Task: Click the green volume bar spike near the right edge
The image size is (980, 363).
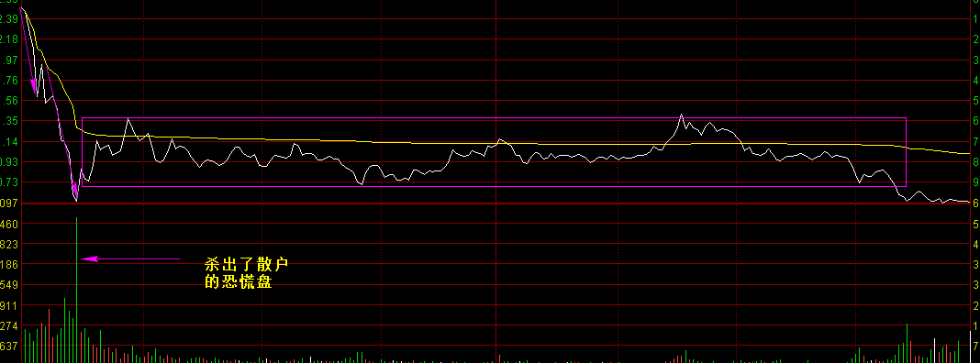Action: [x=907, y=343]
